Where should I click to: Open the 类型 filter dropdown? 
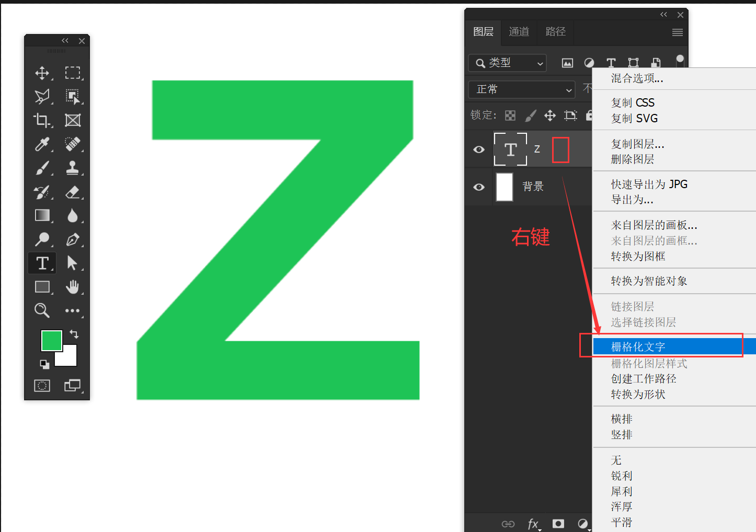coord(508,63)
